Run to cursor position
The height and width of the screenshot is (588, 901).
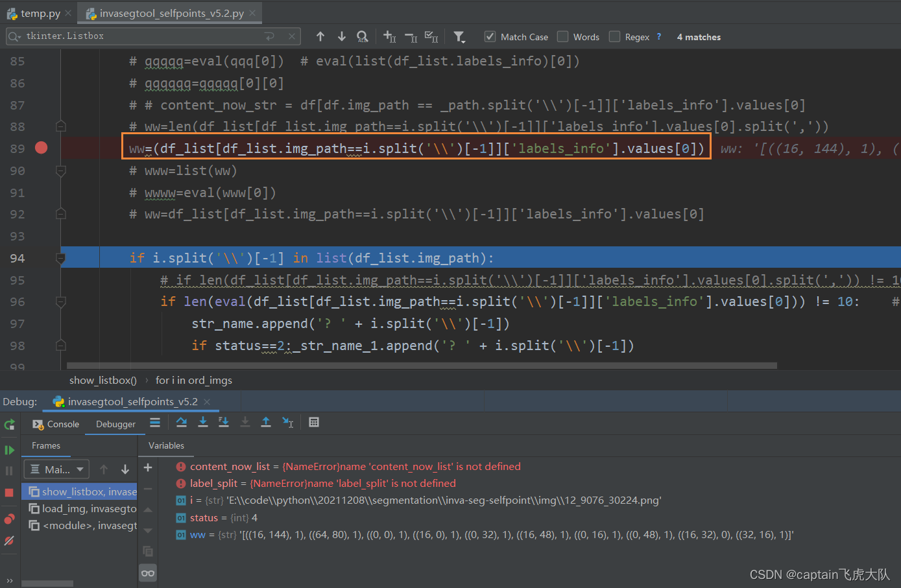click(x=288, y=423)
